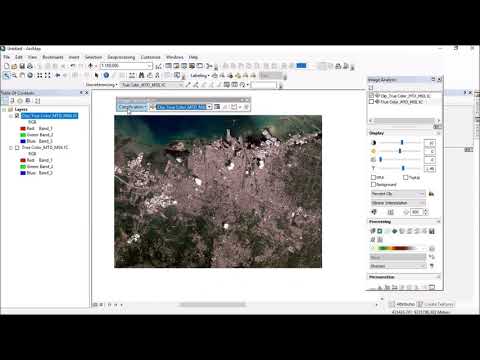Enable the Background checkbox in Image Analysis

coord(373,184)
